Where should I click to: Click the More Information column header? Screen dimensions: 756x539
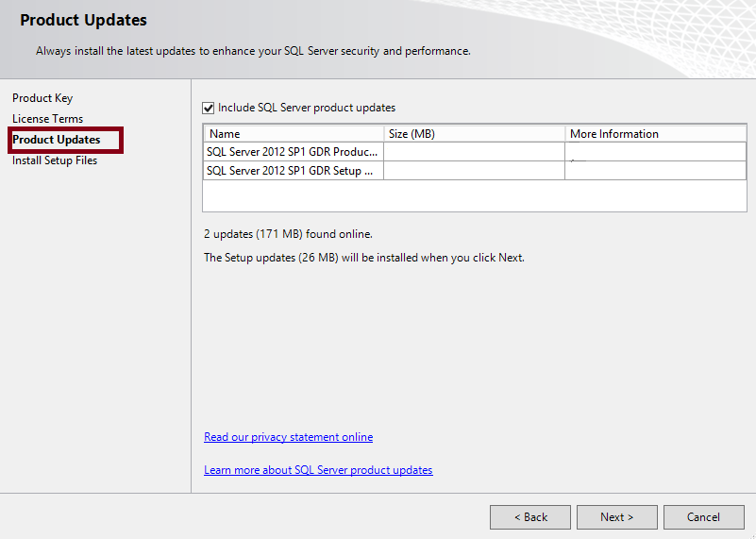coord(655,134)
